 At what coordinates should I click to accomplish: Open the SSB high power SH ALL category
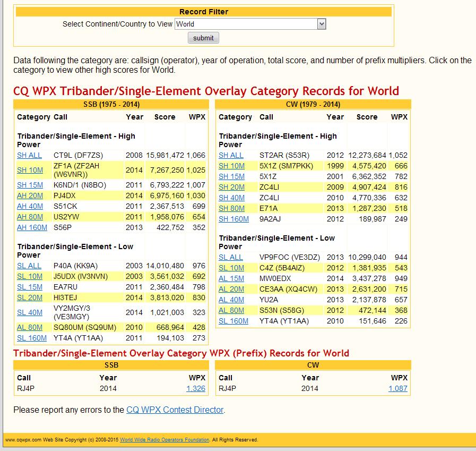(29, 155)
